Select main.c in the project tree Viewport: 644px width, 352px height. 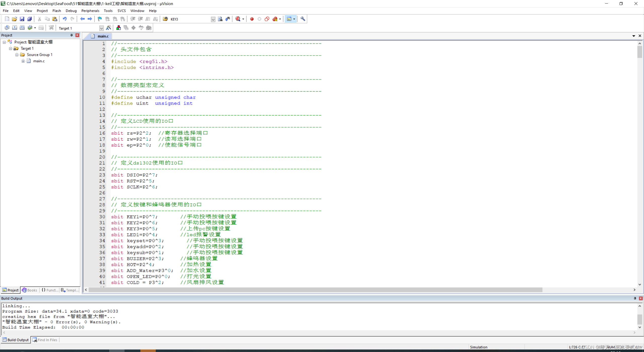click(39, 61)
